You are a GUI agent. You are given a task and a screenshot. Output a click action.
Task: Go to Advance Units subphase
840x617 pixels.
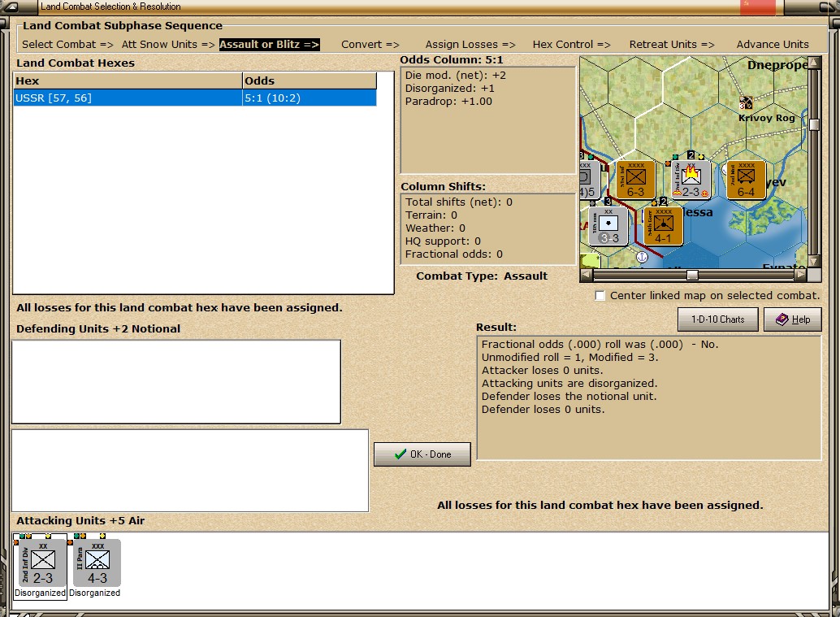click(x=773, y=45)
